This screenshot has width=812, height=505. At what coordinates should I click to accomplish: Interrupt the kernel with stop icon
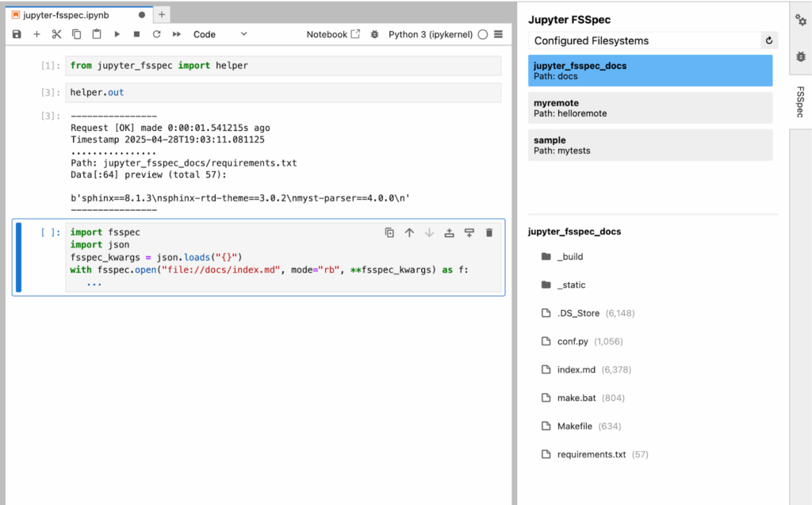(x=136, y=34)
